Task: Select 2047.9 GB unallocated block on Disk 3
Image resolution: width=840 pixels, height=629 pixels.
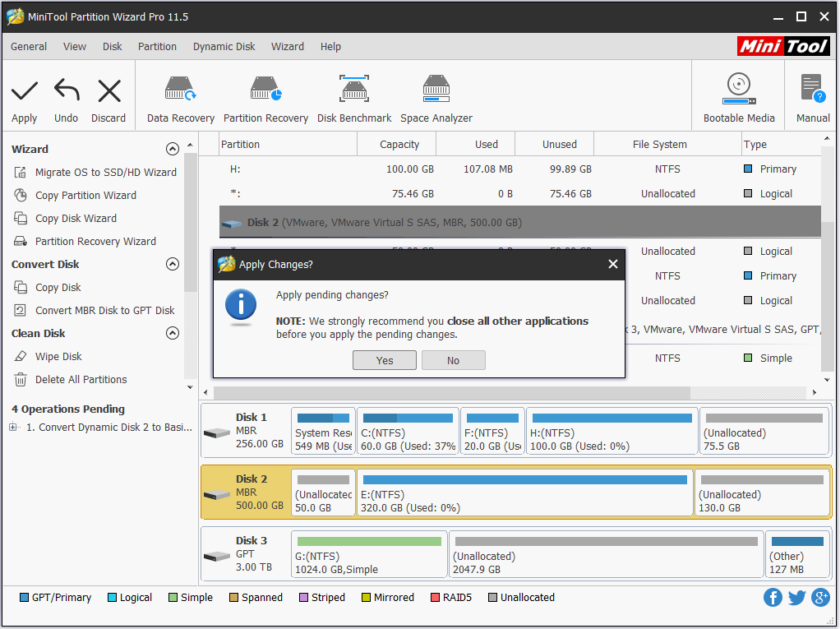Action: 607,554
